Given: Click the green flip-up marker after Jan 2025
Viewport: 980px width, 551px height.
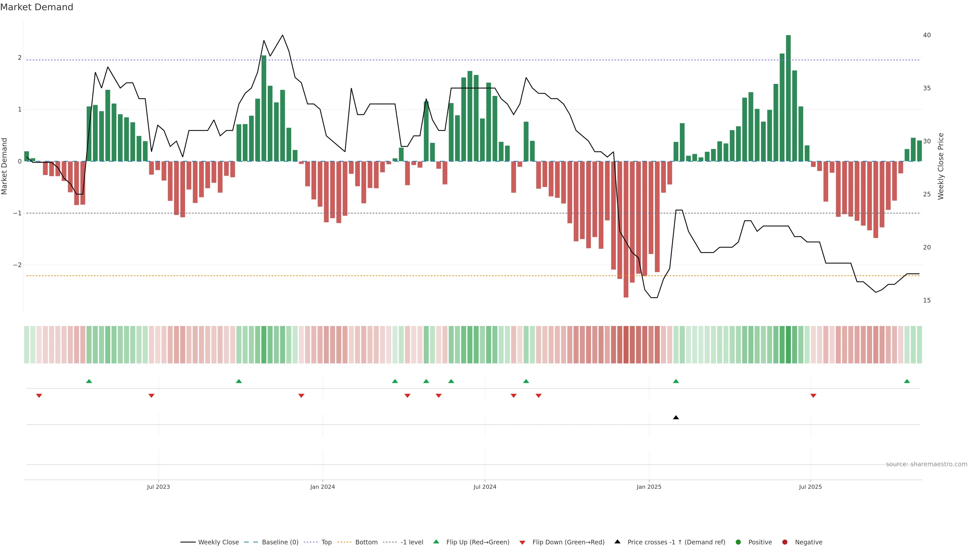Looking at the screenshot, I should coord(676,381).
